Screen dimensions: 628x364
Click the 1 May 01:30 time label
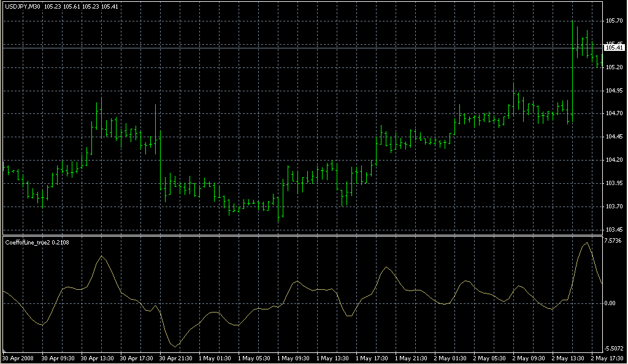click(215, 358)
